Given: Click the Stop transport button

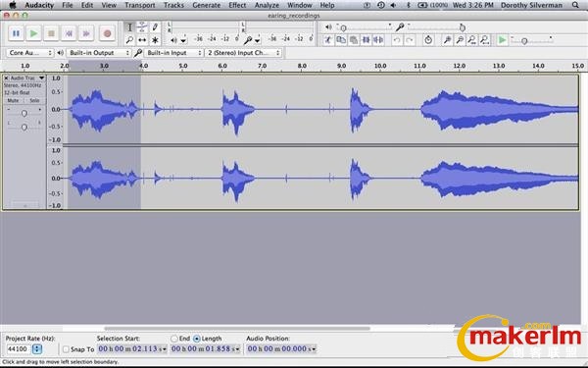Looking at the screenshot, I should click(x=51, y=33).
